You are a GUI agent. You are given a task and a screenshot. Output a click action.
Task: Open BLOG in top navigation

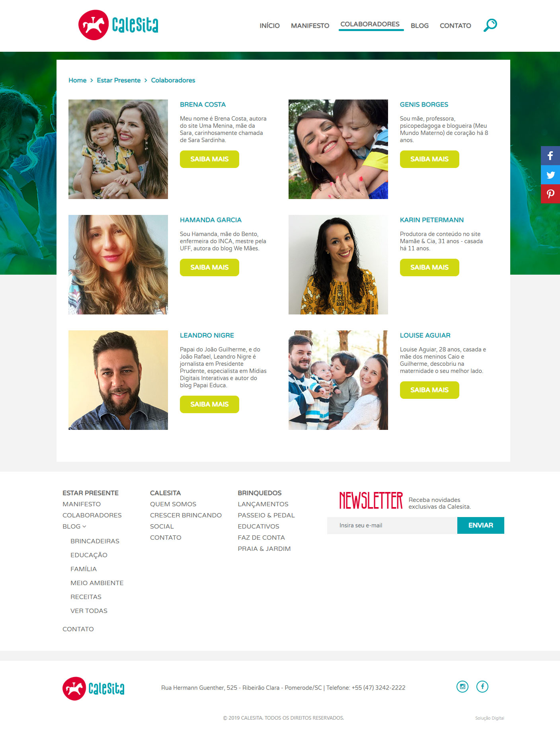click(x=420, y=25)
